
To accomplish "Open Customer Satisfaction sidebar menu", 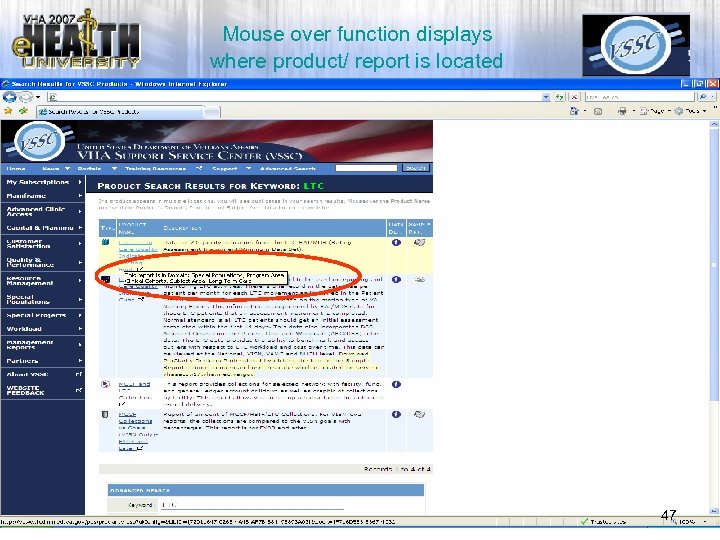I will point(43,243).
